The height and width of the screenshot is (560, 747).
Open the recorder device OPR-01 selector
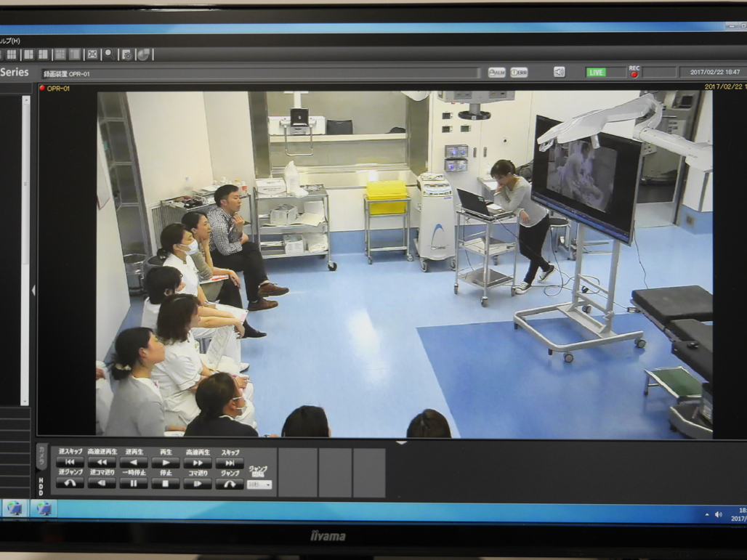click(260, 73)
